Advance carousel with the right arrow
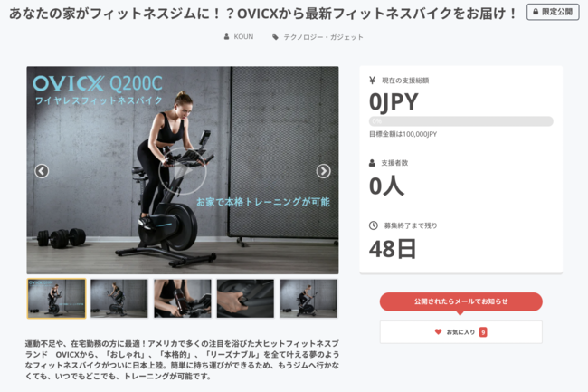Image resolution: width=588 pixels, height=392 pixels. coord(323,171)
